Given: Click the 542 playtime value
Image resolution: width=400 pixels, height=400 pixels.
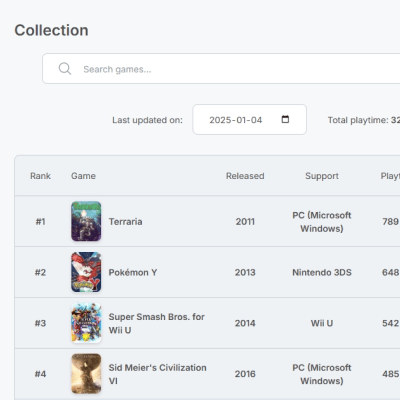Looking at the screenshot, I should tap(390, 323).
